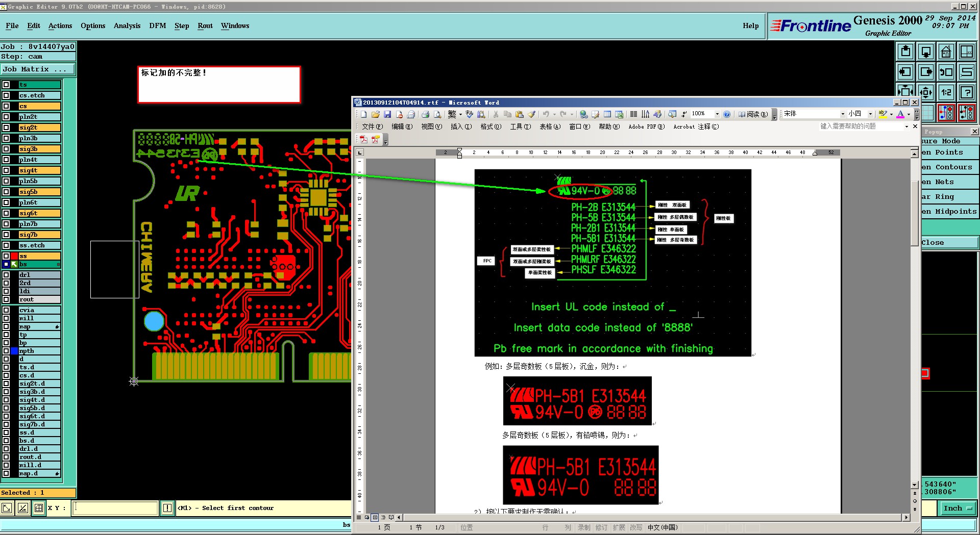This screenshot has width=980, height=535.
Task: Click the New document icon in Word
Action: coord(363,114)
